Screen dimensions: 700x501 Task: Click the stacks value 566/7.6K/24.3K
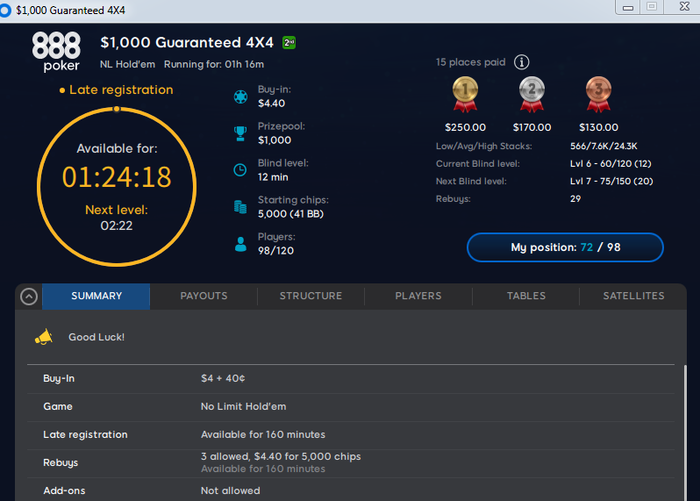[x=604, y=146]
